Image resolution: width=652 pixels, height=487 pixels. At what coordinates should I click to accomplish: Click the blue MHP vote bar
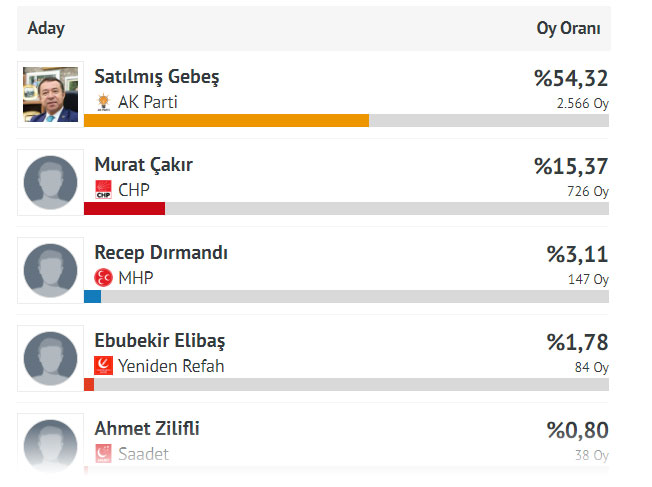92,296
